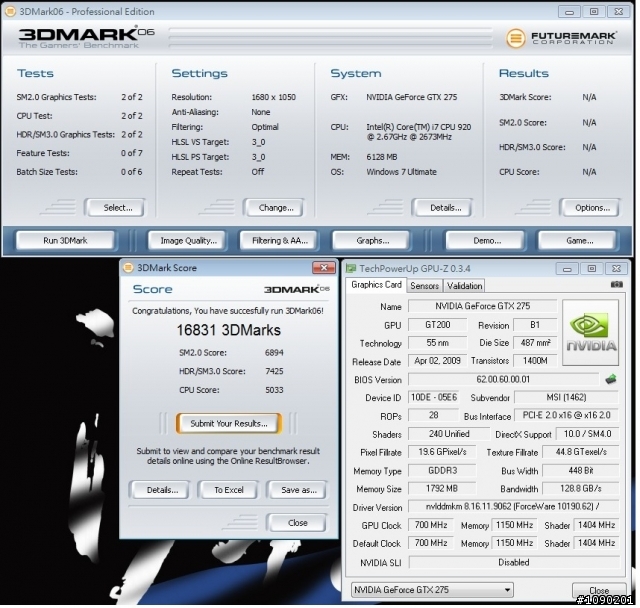
Task: Click the Pixel Fillrate 19.6 GPixel/s field
Action: (x=442, y=452)
